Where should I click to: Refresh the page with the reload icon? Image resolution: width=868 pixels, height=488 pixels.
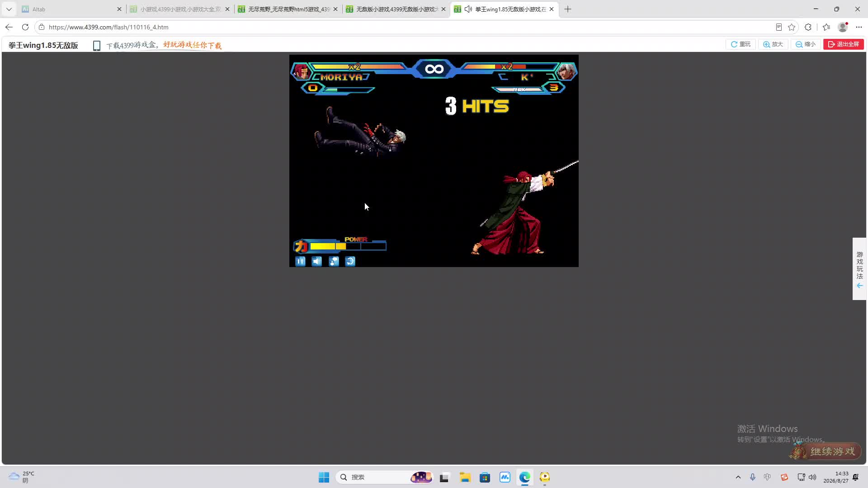pyautogui.click(x=25, y=27)
